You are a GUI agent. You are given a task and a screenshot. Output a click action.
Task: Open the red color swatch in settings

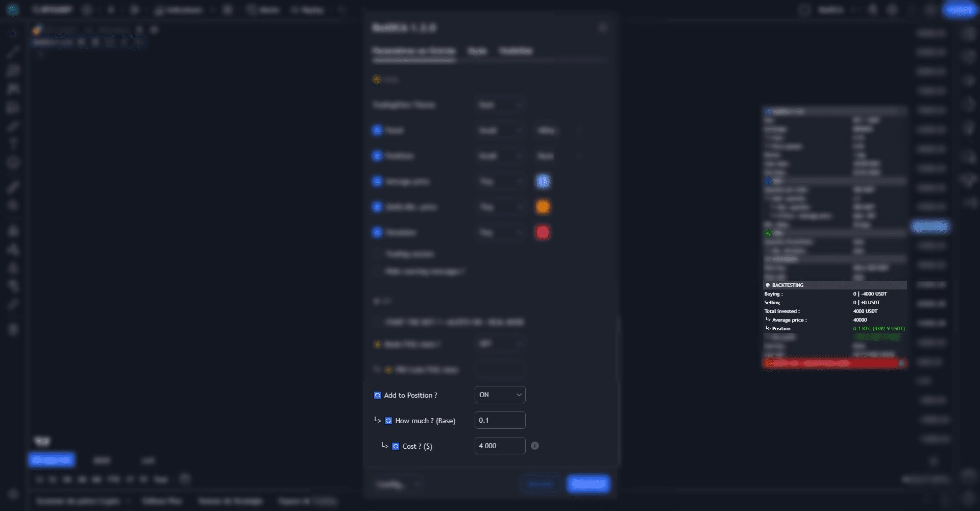pyautogui.click(x=542, y=232)
